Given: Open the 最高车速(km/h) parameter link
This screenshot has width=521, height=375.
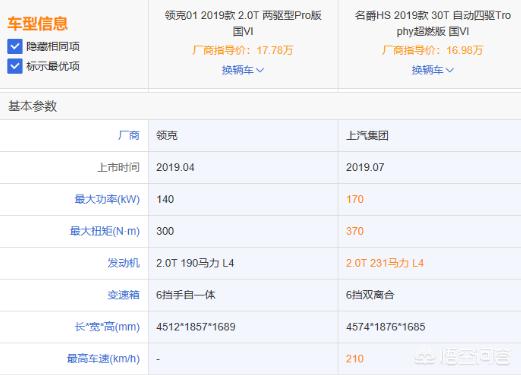Looking at the screenshot, I should pyautogui.click(x=103, y=359).
